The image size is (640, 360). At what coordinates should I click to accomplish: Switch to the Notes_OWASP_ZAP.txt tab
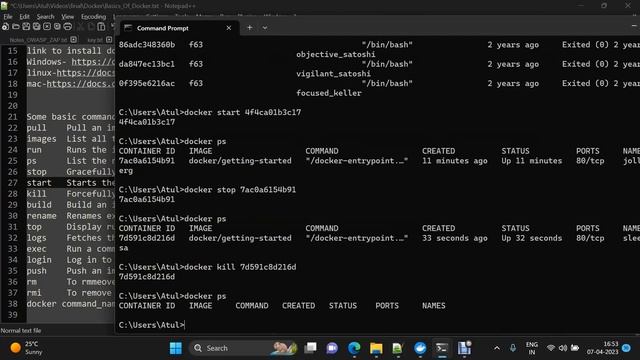38,40
